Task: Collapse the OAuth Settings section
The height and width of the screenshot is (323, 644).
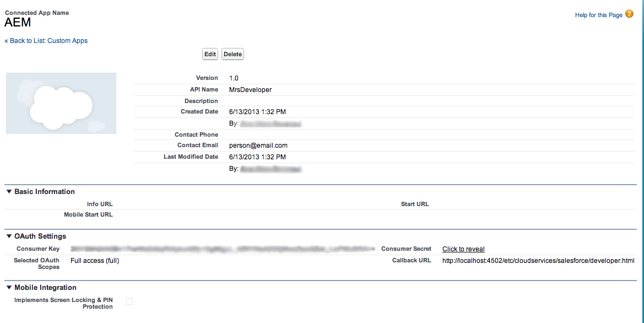Action: tap(9, 236)
